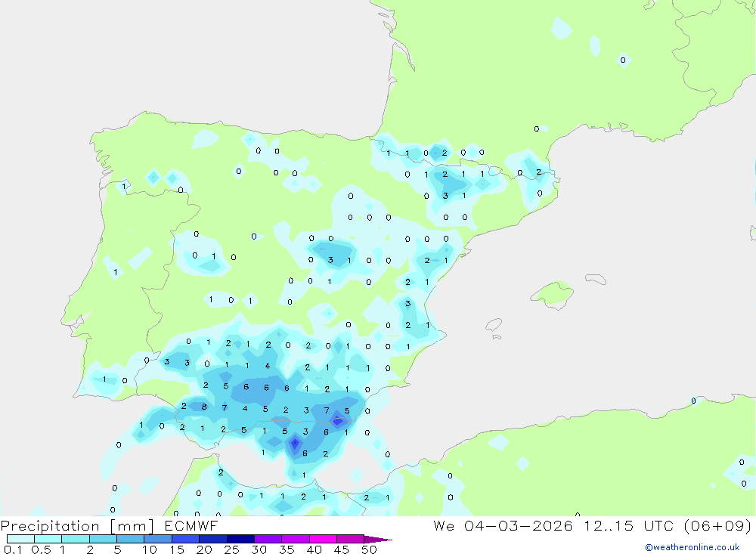
Task: Click the legend swatch between 10 and 15
Action: (x=158, y=539)
